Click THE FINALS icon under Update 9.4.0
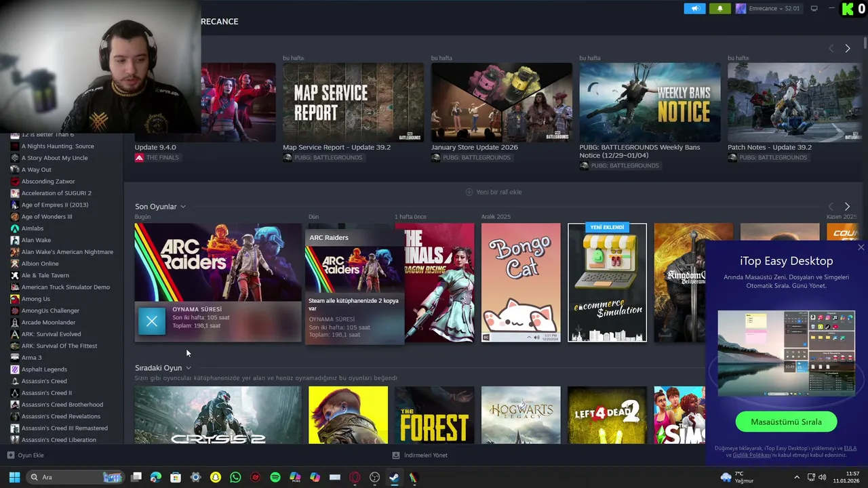 click(x=139, y=158)
